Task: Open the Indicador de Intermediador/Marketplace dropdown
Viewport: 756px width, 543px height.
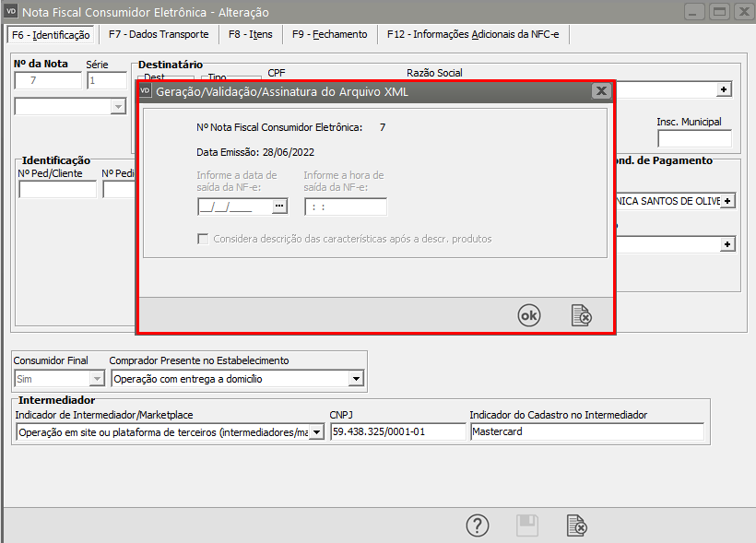Action: 317,432
